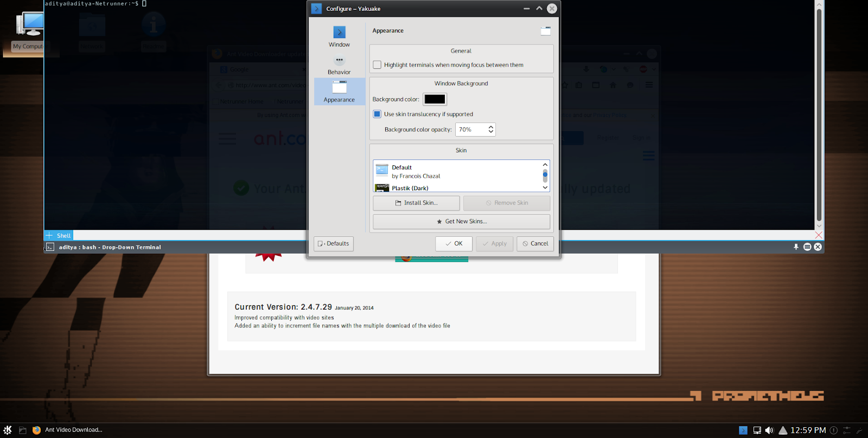Add a new Yakuake session tab

coord(49,235)
